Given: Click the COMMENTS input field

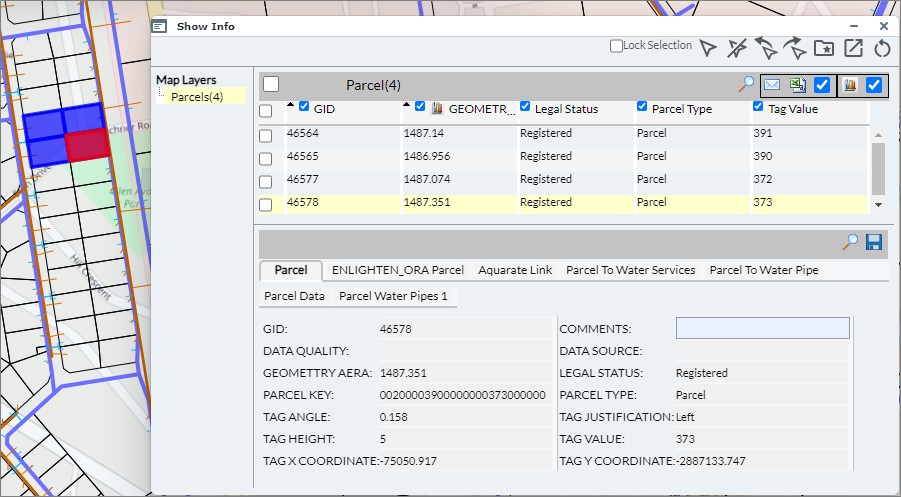Looking at the screenshot, I should [762, 328].
